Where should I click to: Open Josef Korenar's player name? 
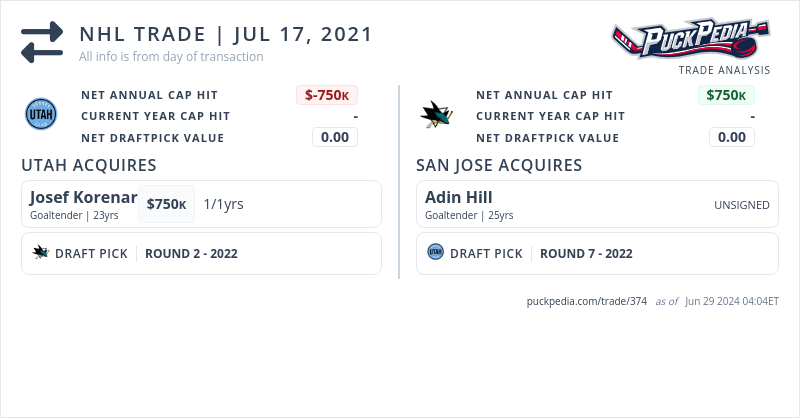click(83, 197)
